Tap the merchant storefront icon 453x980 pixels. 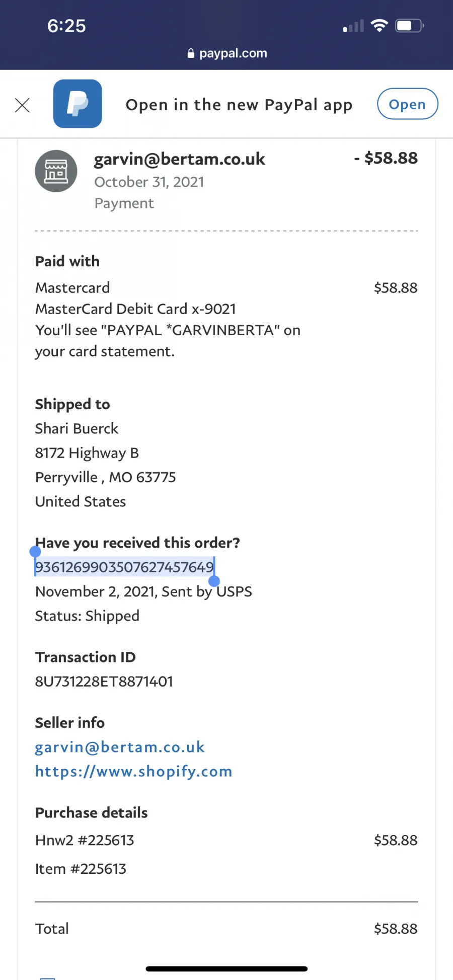pos(56,171)
